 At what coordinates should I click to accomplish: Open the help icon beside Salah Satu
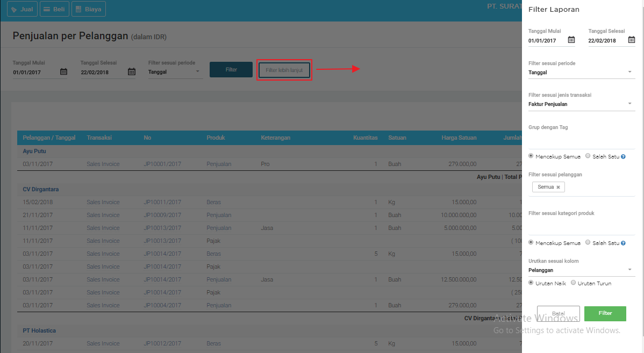622,156
